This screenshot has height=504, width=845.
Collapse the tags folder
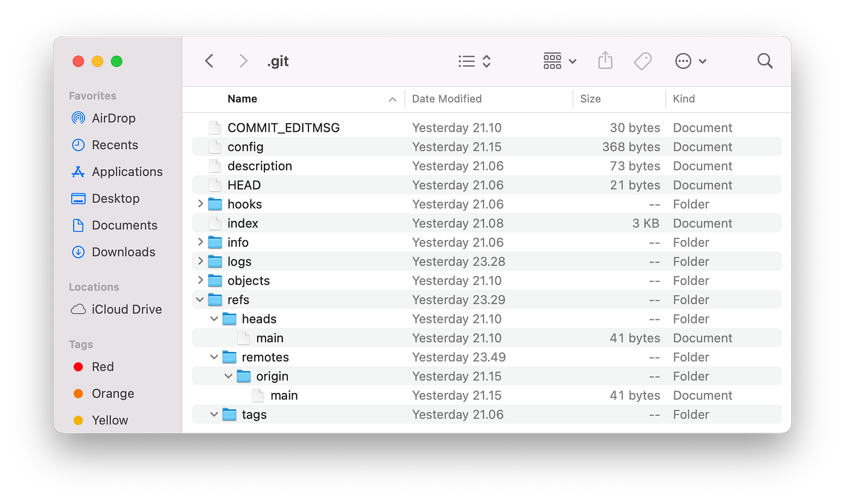214,415
